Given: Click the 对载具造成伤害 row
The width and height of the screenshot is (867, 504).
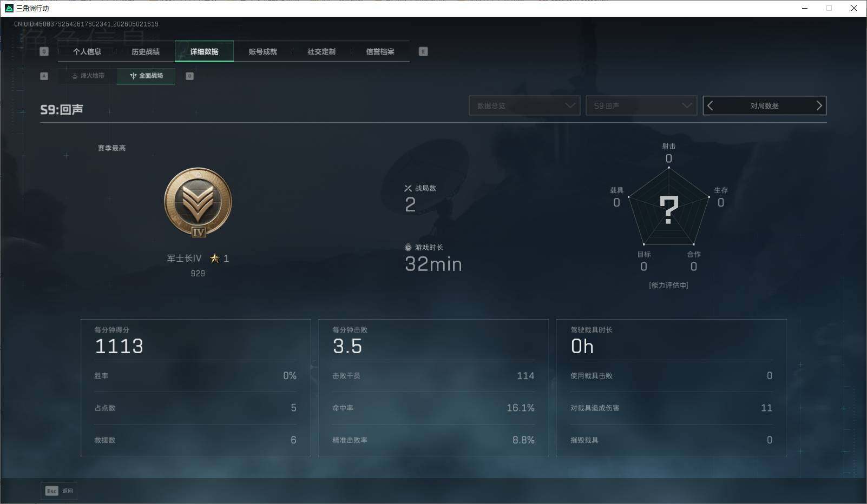Looking at the screenshot, I should pos(671,408).
